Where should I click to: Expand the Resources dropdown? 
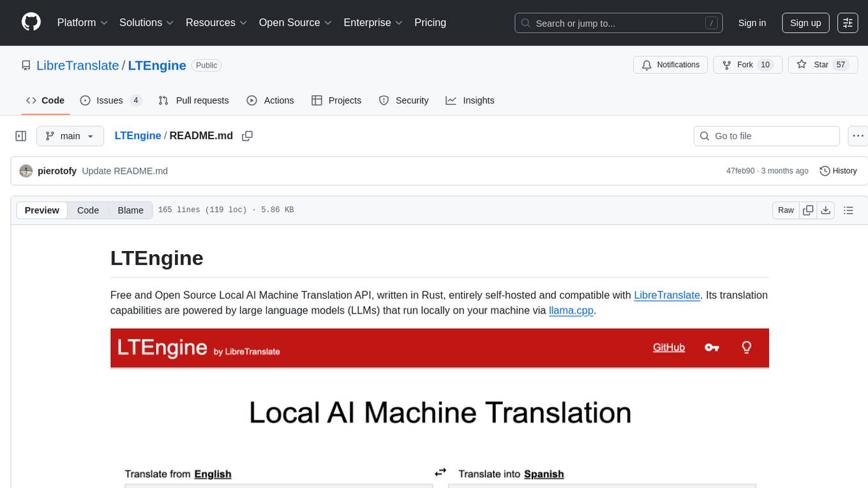coord(216,22)
